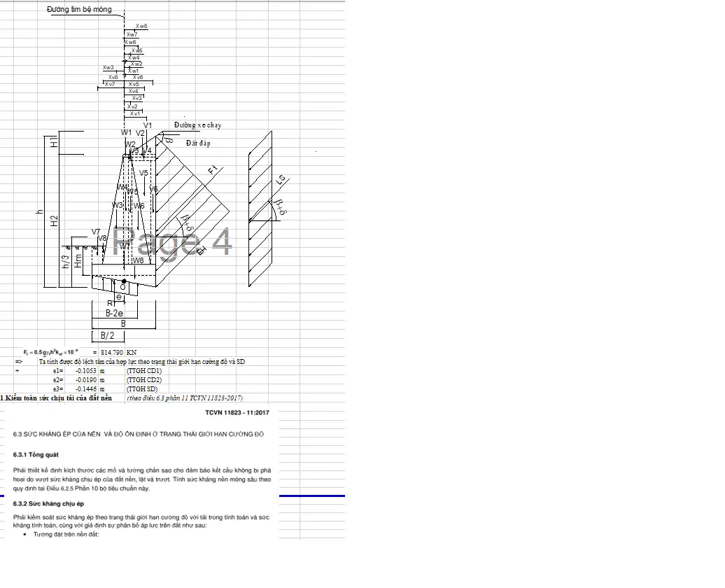Click the B-2e dimension label
Viewport: 725px width, 588px height.
click(114, 314)
